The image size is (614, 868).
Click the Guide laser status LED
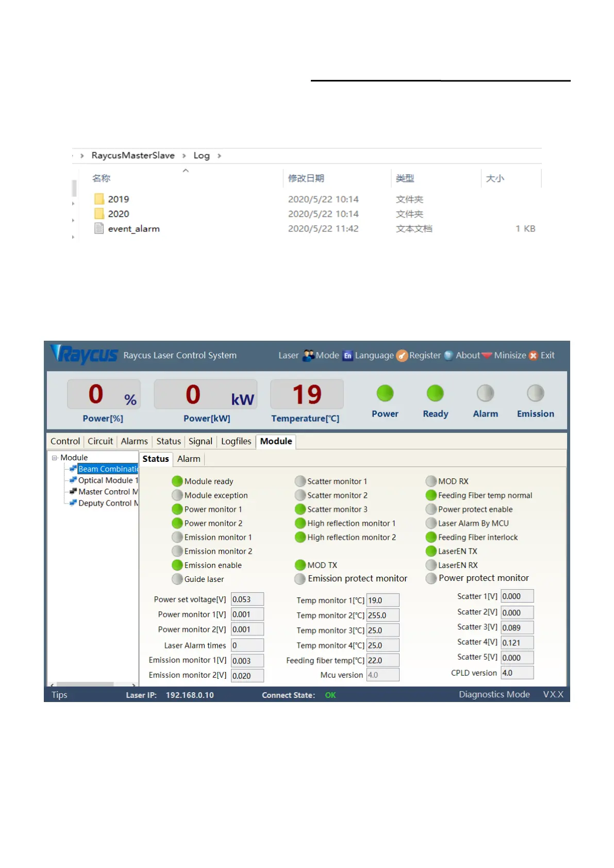point(177,579)
